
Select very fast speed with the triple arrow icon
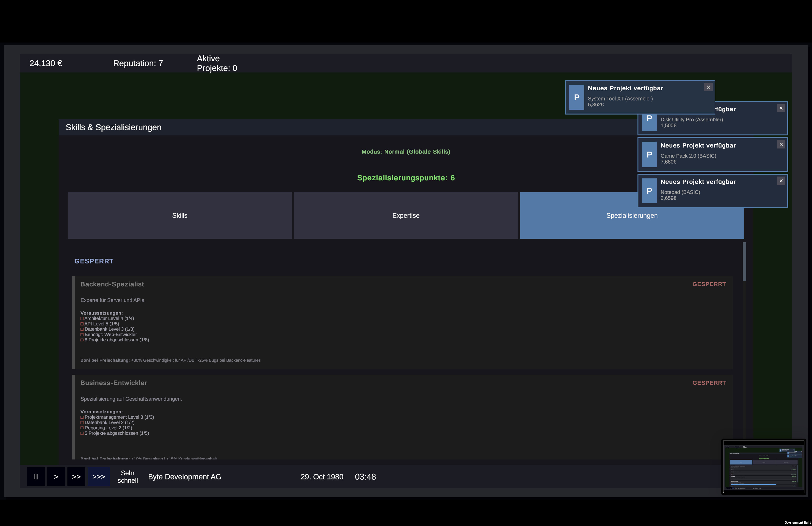[98, 477]
